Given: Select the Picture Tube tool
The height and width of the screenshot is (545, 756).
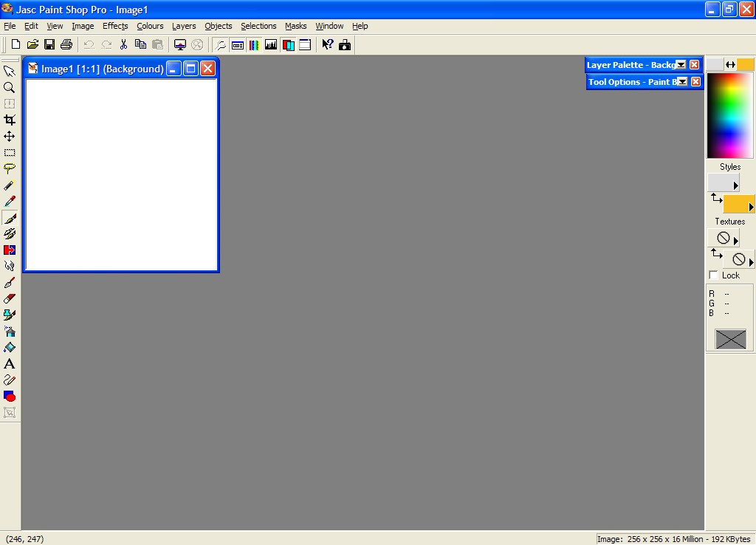Looking at the screenshot, I should click(x=9, y=315).
